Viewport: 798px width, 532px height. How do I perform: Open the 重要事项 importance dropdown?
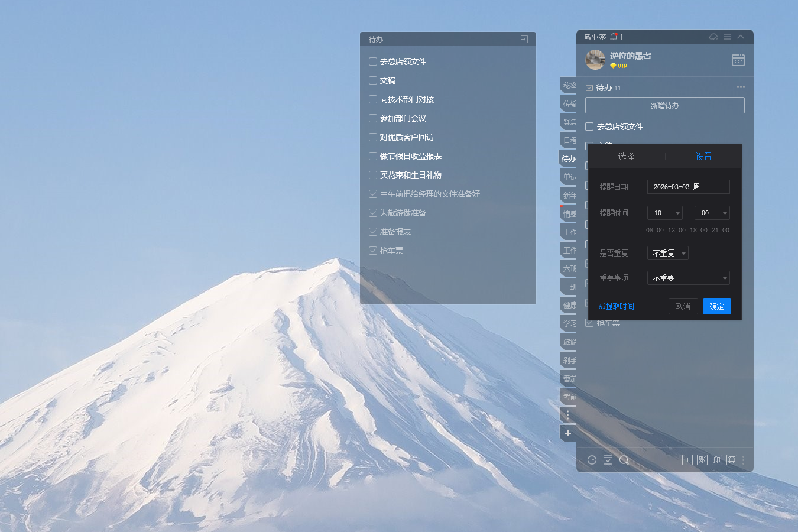point(688,278)
